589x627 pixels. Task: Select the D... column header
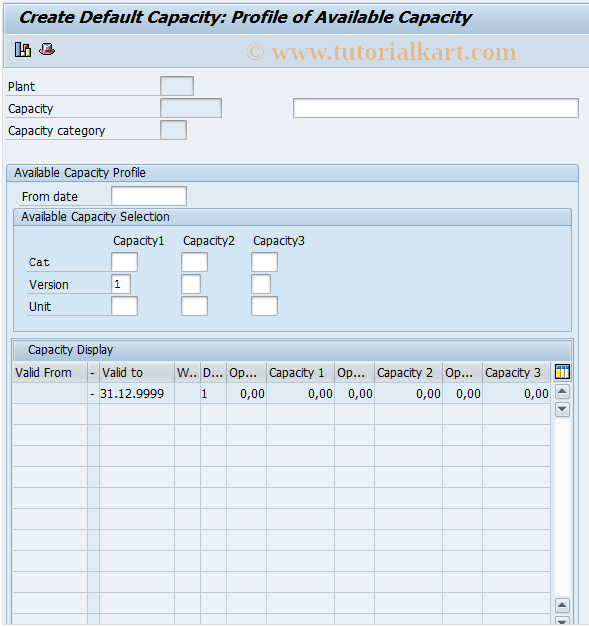pyautogui.click(x=213, y=372)
